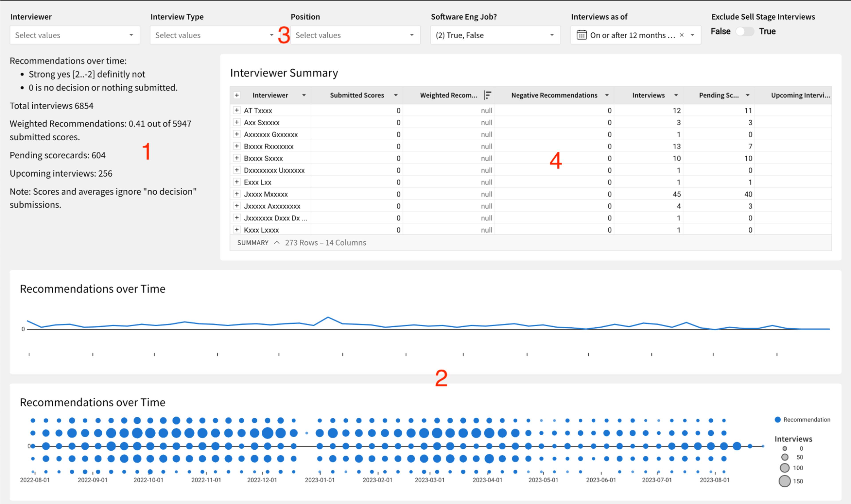Expand the Bxxxx Sxxxx row
851x504 pixels.
tap(237, 158)
